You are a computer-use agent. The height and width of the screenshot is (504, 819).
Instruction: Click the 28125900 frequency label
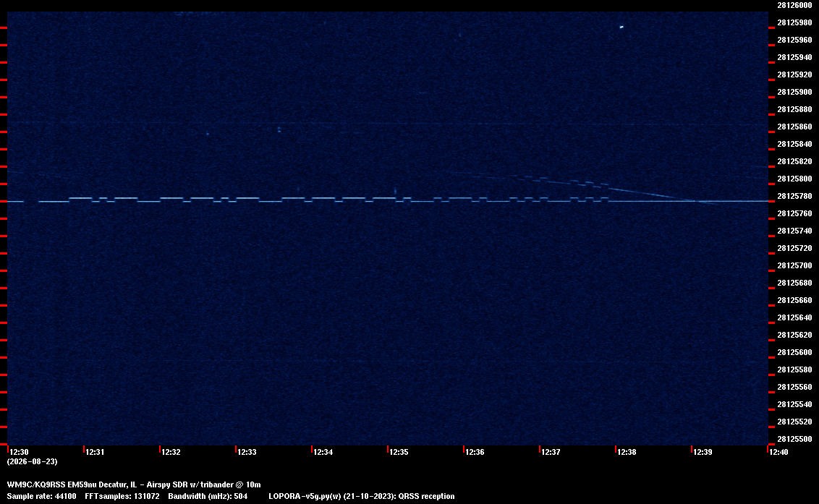[x=794, y=92]
